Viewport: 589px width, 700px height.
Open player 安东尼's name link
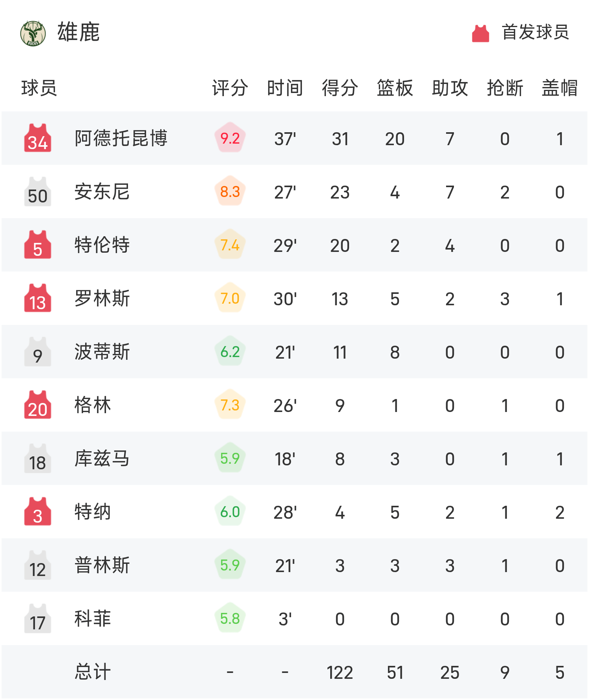(x=102, y=192)
